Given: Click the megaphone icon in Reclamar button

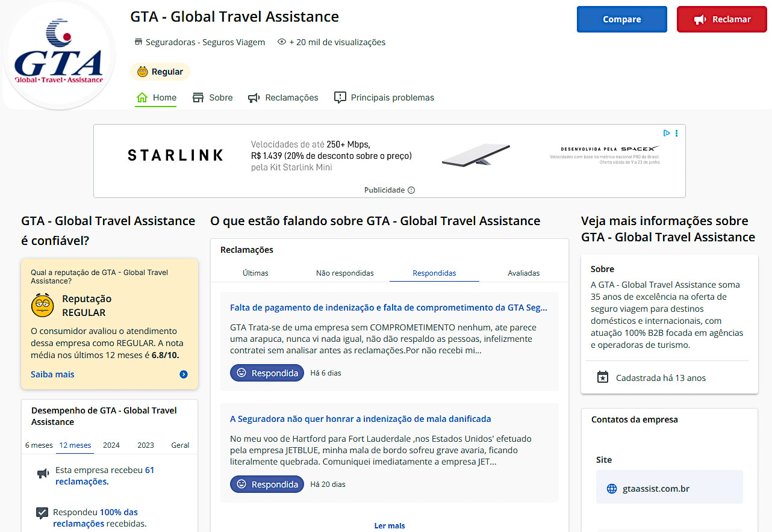Looking at the screenshot, I should pos(700,19).
